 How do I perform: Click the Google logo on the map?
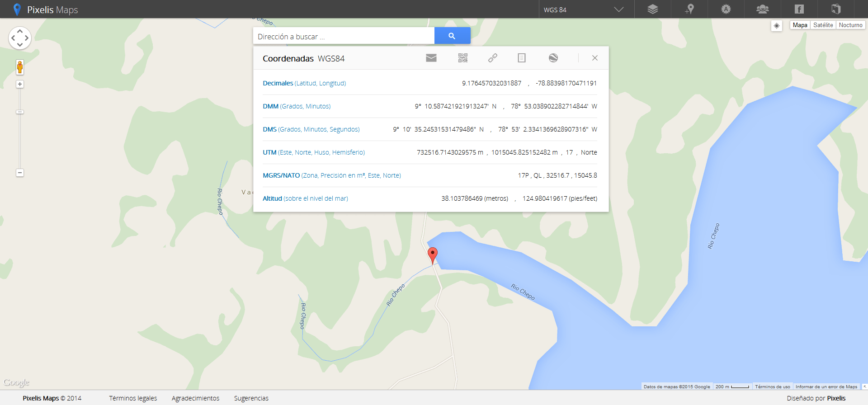[x=16, y=383]
